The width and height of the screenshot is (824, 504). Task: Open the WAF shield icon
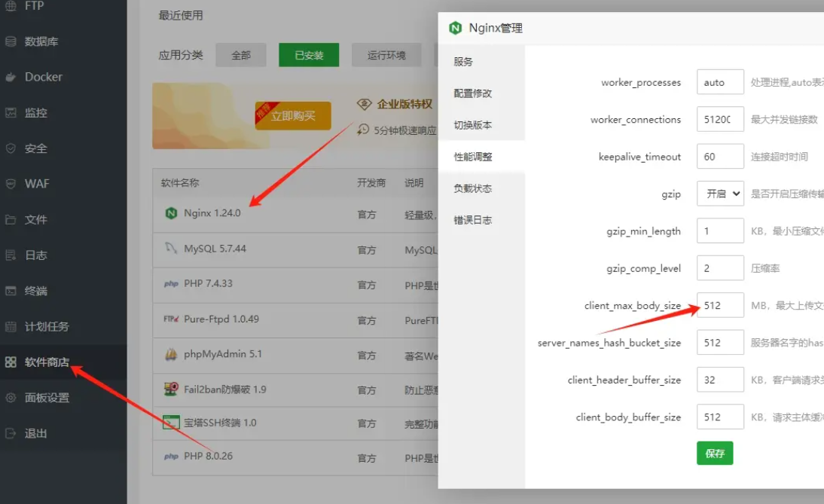tap(11, 184)
